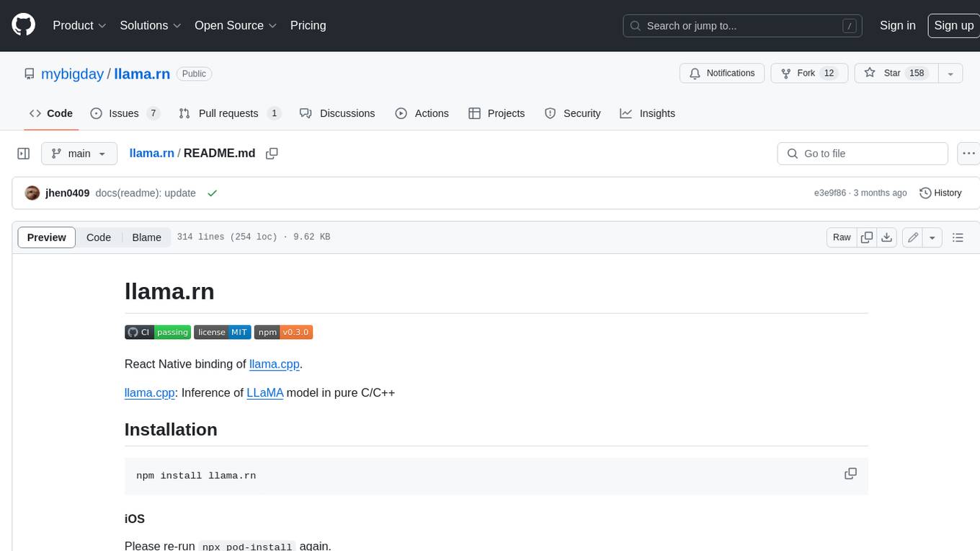Open the main branch selector
The height and width of the screenshot is (551, 980).
79,154
